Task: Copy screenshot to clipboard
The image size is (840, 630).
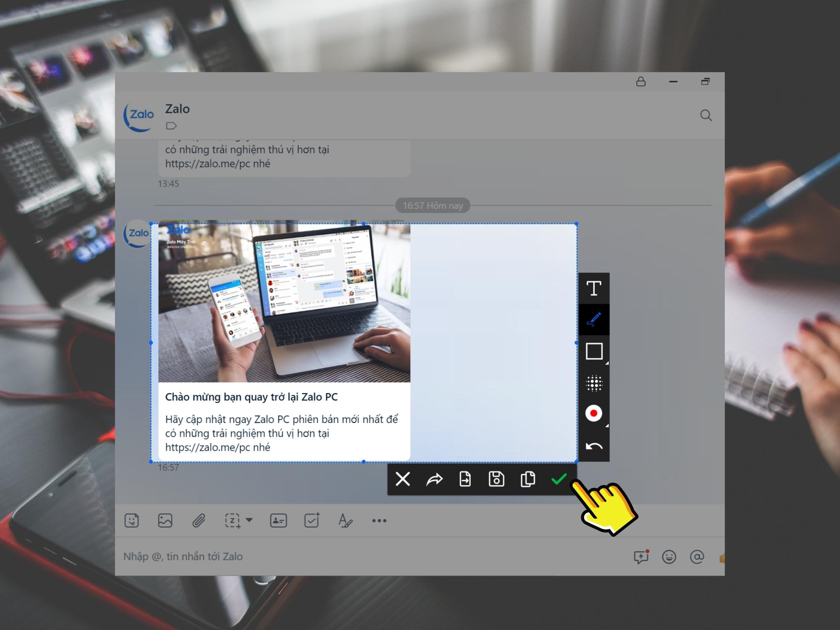Action: (528, 479)
